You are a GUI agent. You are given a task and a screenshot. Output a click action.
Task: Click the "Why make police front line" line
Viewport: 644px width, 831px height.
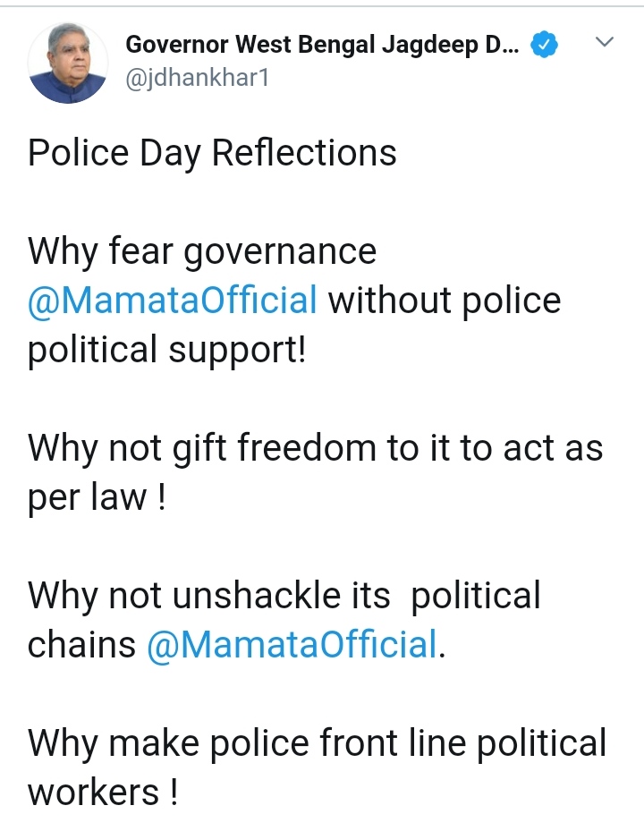point(317,742)
